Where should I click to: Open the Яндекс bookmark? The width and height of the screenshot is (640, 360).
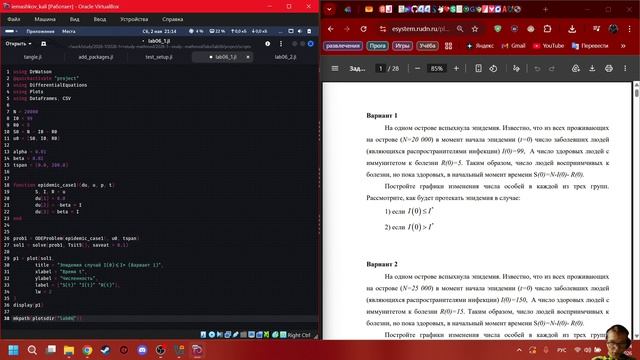tap(480, 46)
